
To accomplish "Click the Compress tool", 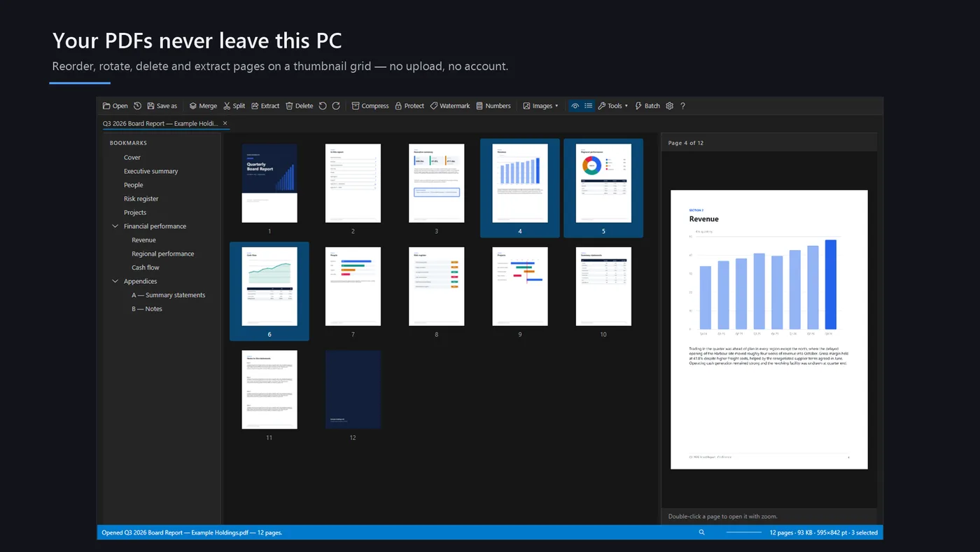I will [x=370, y=106].
